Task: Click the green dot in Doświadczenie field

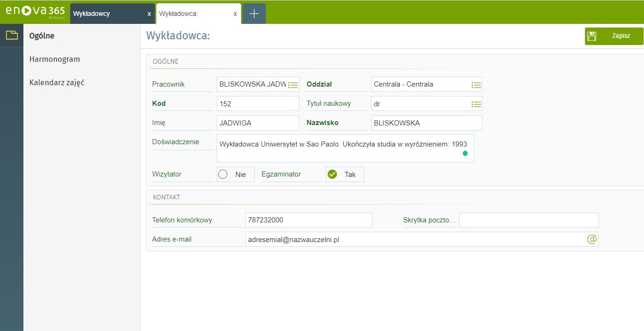Action: tap(465, 153)
